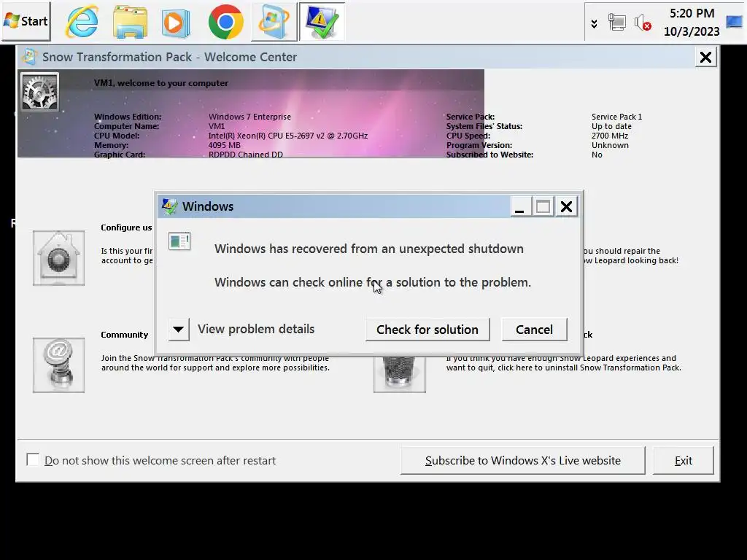
Task: Select the Windows problem report taskbar item
Action: [x=322, y=22]
